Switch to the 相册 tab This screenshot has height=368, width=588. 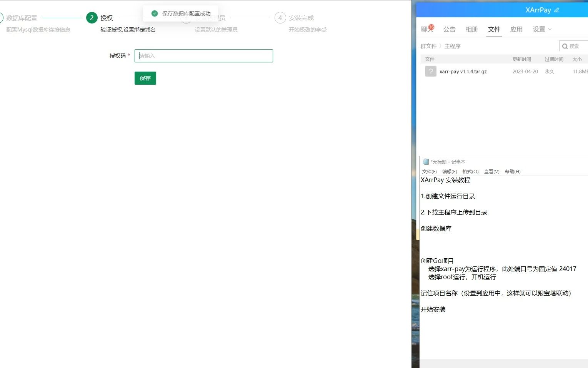(471, 29)
